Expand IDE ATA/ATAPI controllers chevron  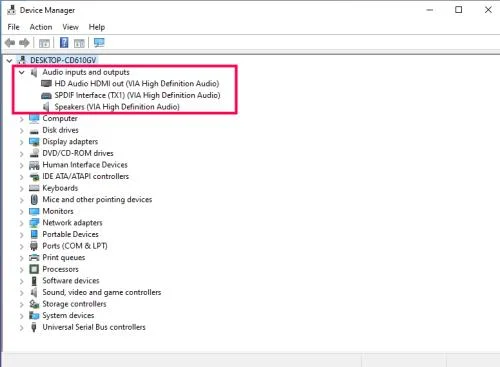(x=22, y=177)
